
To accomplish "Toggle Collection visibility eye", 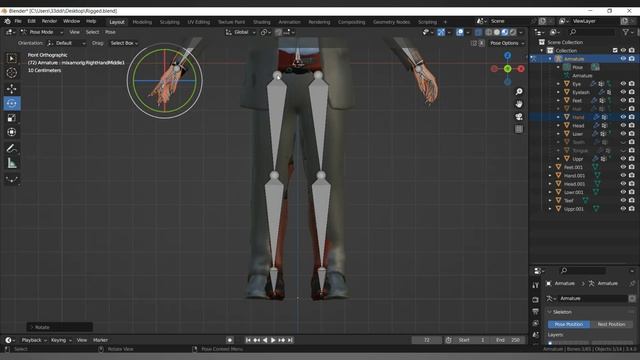I will point(623,51).
